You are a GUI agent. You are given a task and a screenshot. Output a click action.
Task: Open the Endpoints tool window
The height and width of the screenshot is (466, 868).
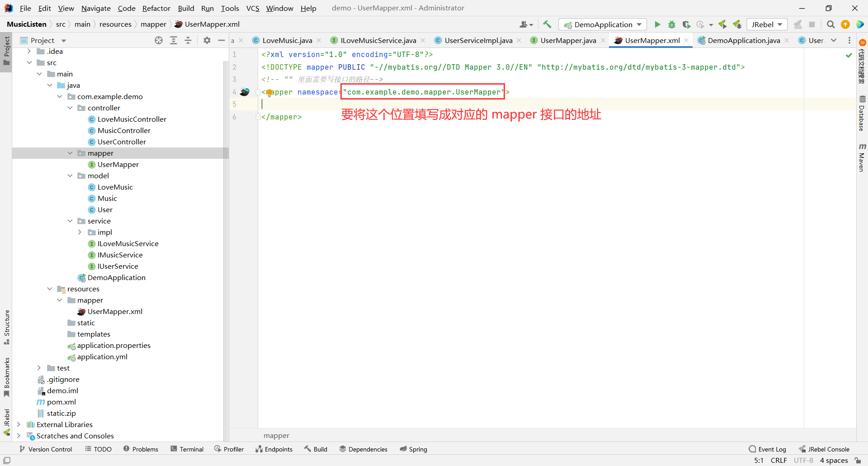tap(274, 449)
